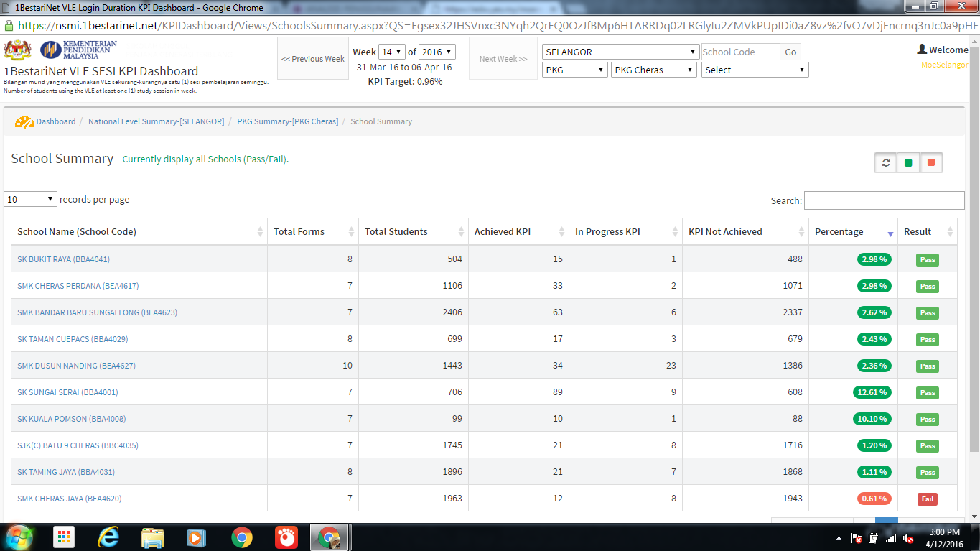Sort by Total Forms column arrows
Viewport: 980px width, 551px height.
[x=351, y=232]
